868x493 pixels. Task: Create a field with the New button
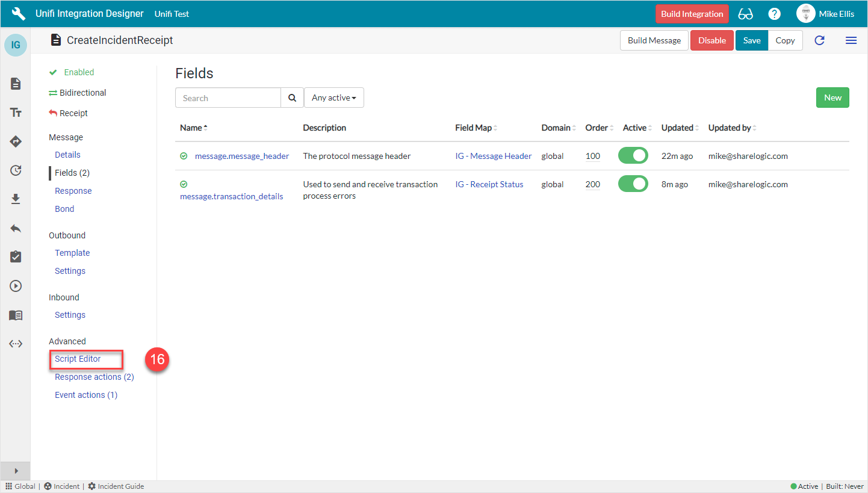[x=832, y=97]
